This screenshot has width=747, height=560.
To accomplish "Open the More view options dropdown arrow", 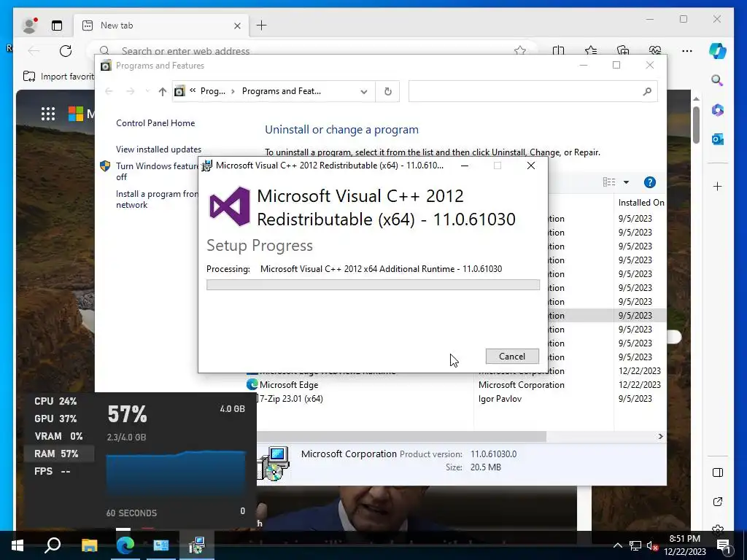I will [x=627, y=182].
